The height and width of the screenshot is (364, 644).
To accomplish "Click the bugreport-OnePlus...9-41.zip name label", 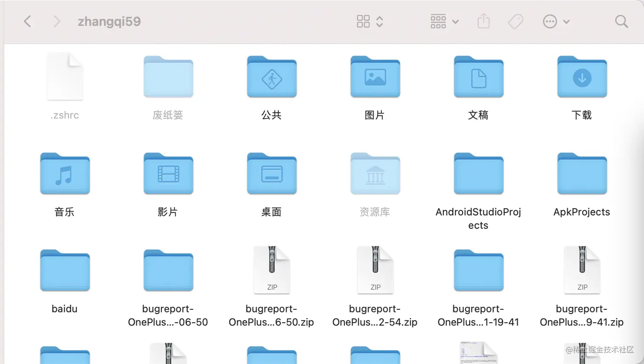I will [x=582, y=315].
